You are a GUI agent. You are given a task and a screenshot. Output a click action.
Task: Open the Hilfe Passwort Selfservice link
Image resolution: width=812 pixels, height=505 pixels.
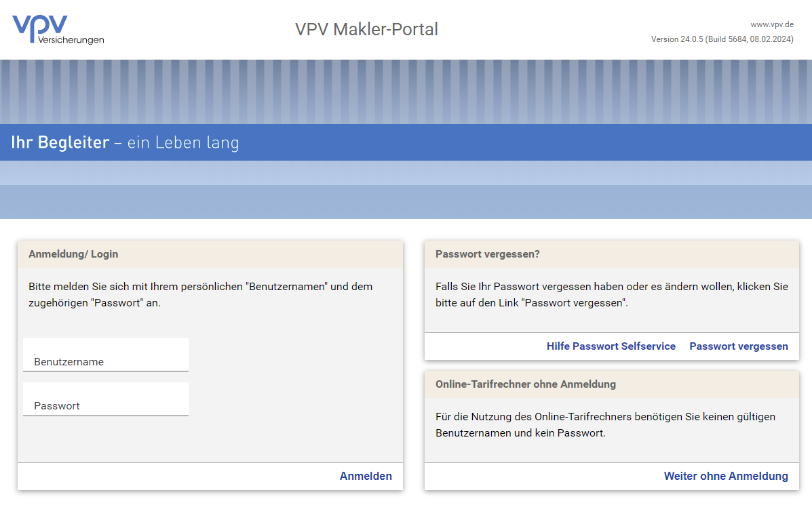coord(611,346)
